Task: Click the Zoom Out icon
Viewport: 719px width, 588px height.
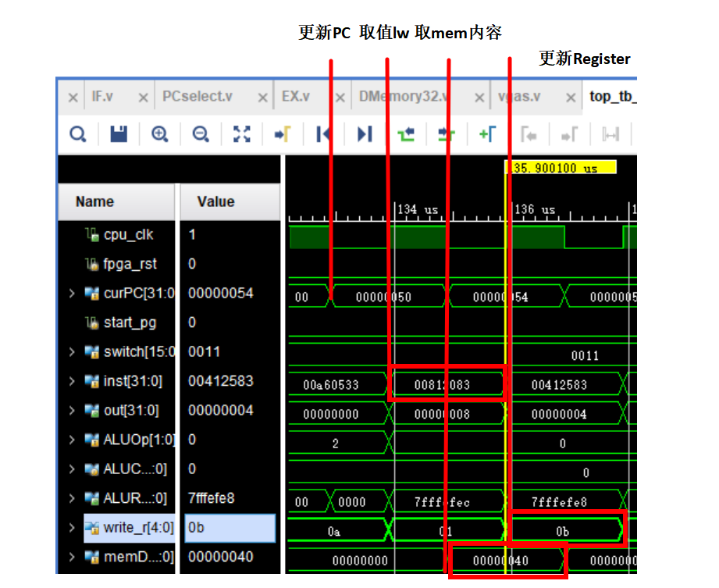Action: point(201,134)
